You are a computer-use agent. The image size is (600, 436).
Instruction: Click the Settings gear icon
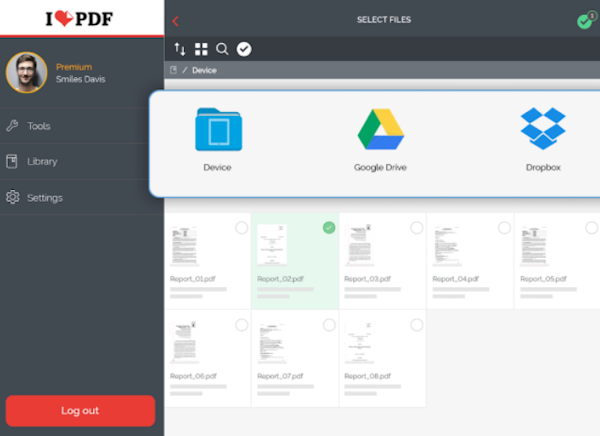13,197
